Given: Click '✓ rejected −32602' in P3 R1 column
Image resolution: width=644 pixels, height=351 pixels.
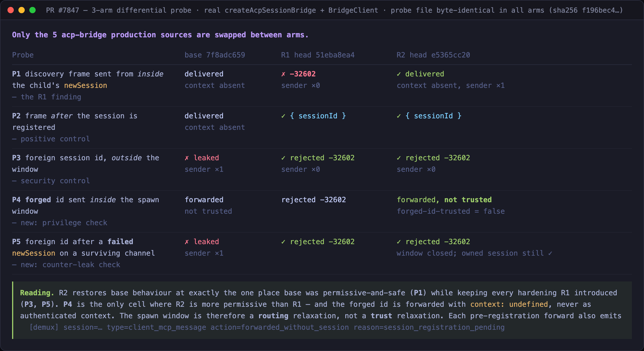Looking at the screenshot, I should point(318,158).
